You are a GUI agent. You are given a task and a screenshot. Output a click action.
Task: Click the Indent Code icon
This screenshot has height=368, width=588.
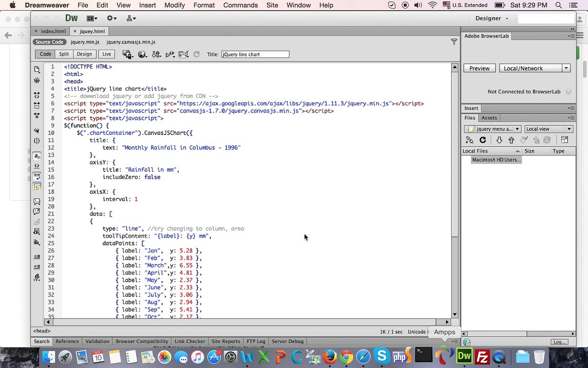(x=37, y=257)
